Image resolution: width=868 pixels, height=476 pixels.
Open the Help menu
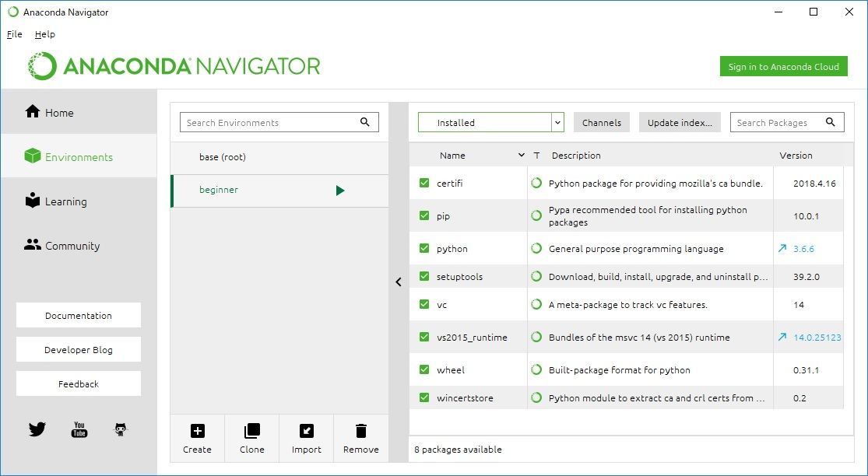tap(45, 34)
